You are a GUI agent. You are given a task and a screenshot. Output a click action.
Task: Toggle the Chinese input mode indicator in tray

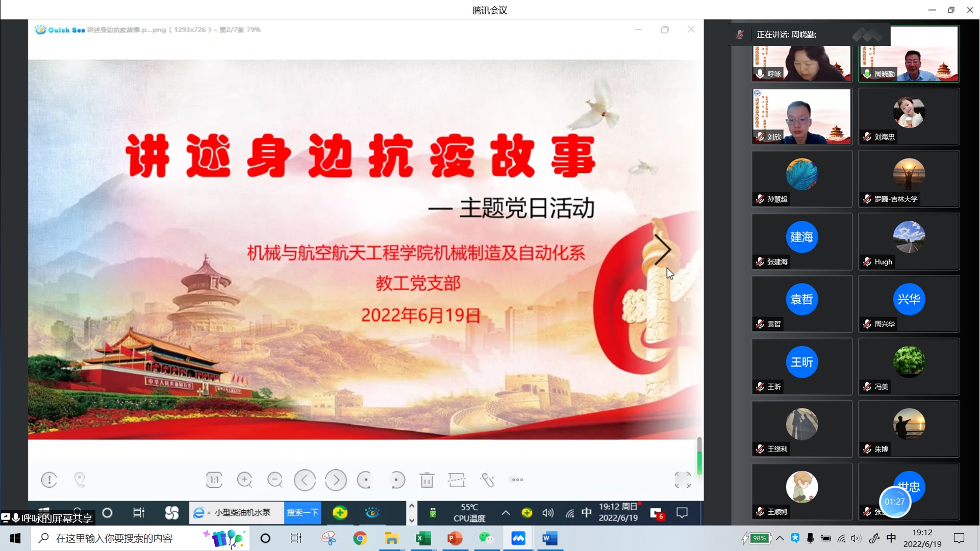pos(891,538)
